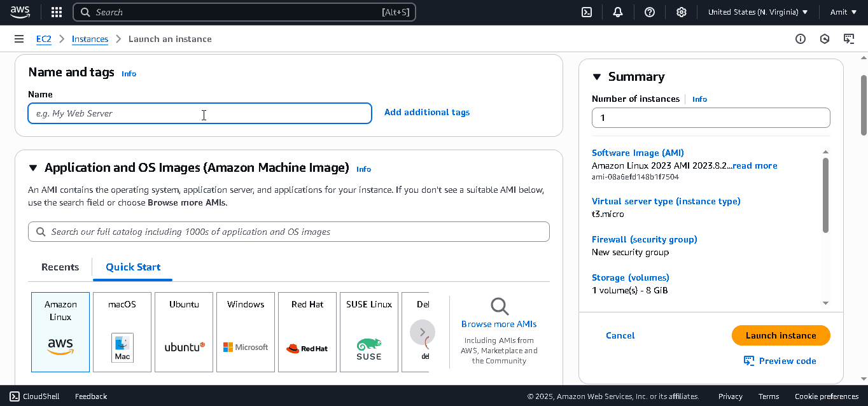Click Cancel in the Summary panel

click(620, 335)
